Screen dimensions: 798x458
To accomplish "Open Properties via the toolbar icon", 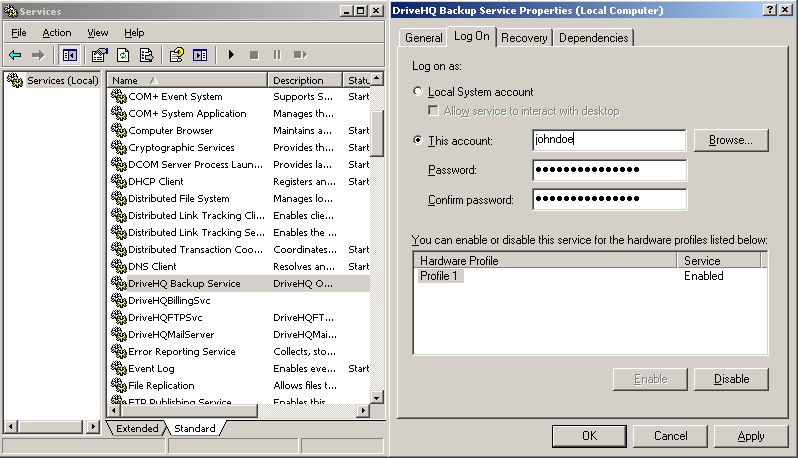I will point(100,55).
